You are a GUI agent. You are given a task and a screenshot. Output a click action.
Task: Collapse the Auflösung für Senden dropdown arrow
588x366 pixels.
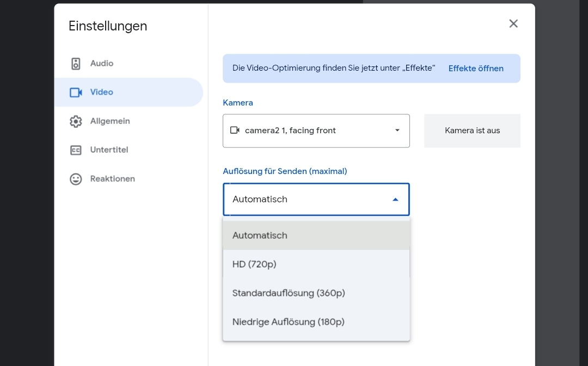click(395, 200)
